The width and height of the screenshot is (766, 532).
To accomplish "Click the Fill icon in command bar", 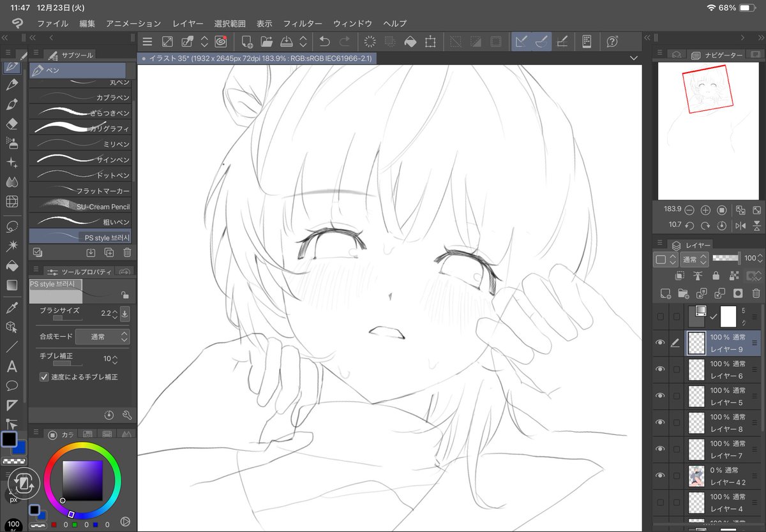I will coord(410,41).
